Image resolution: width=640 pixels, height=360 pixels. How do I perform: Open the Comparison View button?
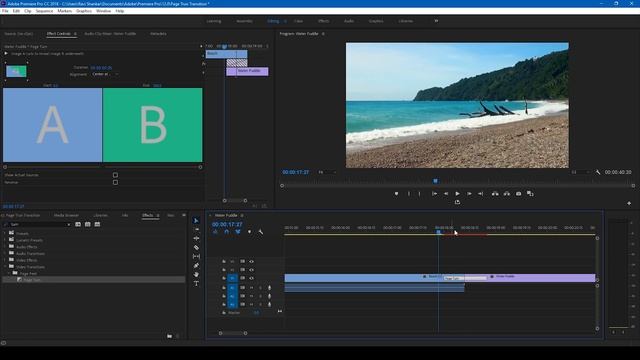tap(530, 194)
